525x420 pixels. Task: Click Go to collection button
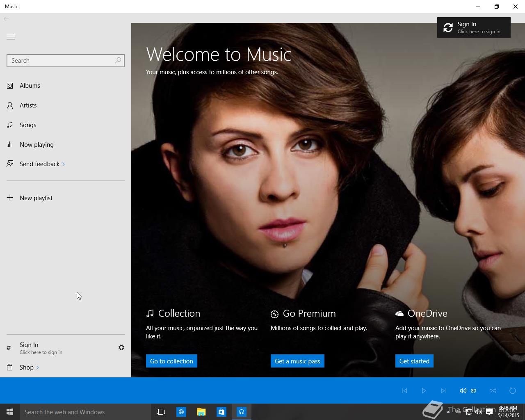tap(171, 361)
